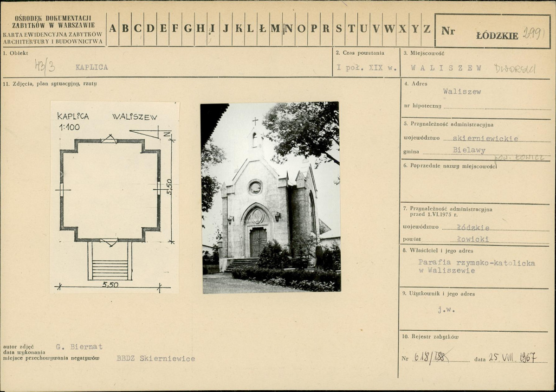556x392 pixels.
Task: Select letter Ł in the alphabet index
Action: [262, 29]
